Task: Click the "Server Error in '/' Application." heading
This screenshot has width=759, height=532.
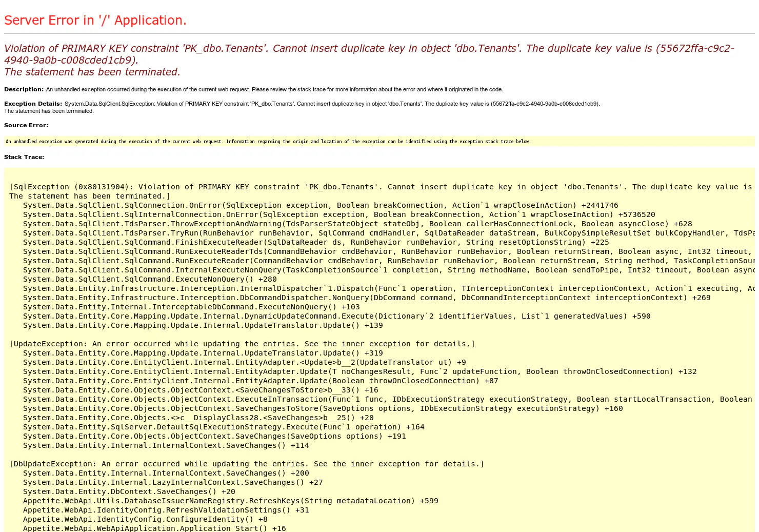Action: point(95,21)
